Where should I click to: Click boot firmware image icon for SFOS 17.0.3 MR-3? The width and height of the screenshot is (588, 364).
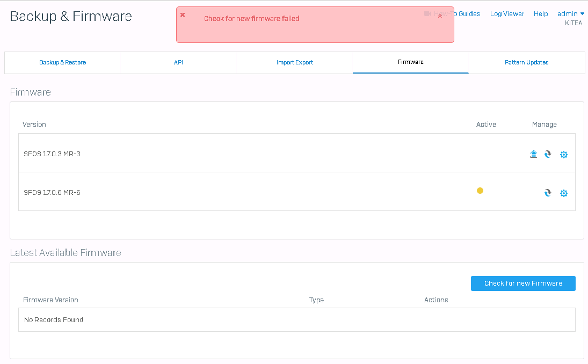point(548,155)
